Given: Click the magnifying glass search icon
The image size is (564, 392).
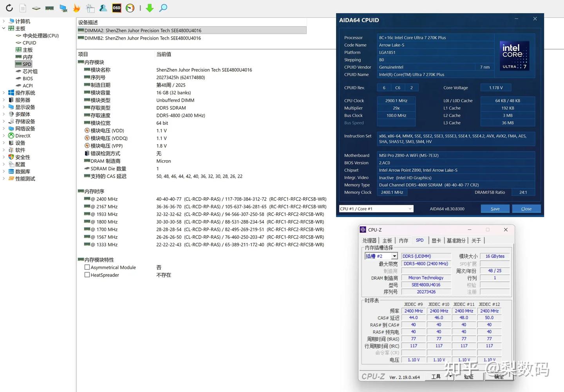Looking at the screenshot, I should click(163, 8).
